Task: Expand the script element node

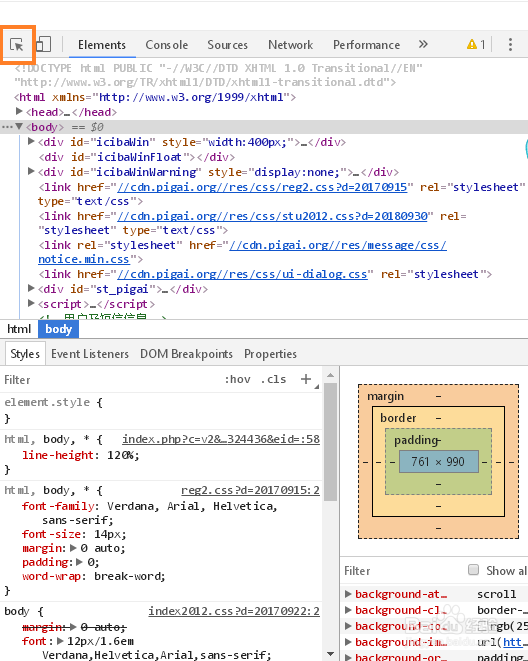Action: coord(31,303)
